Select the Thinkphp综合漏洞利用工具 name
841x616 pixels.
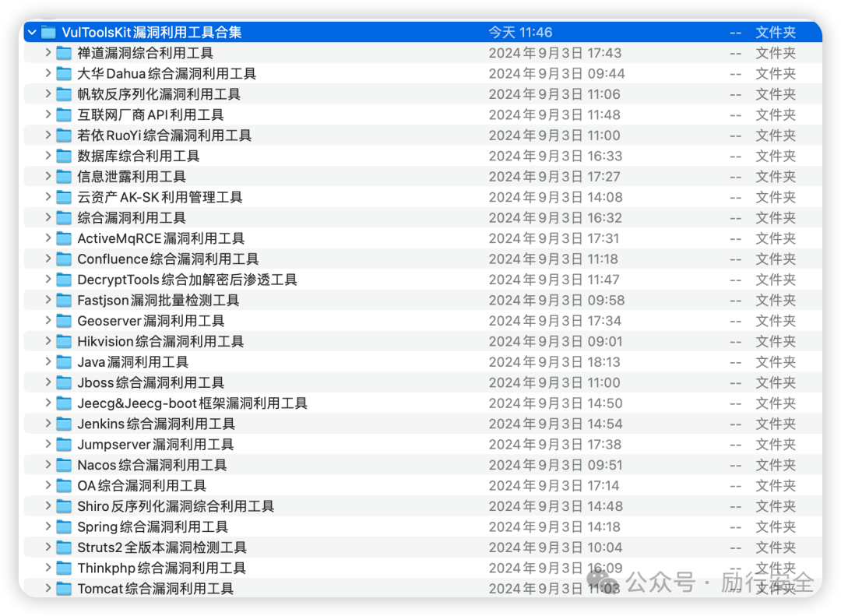tap(161, 568)
